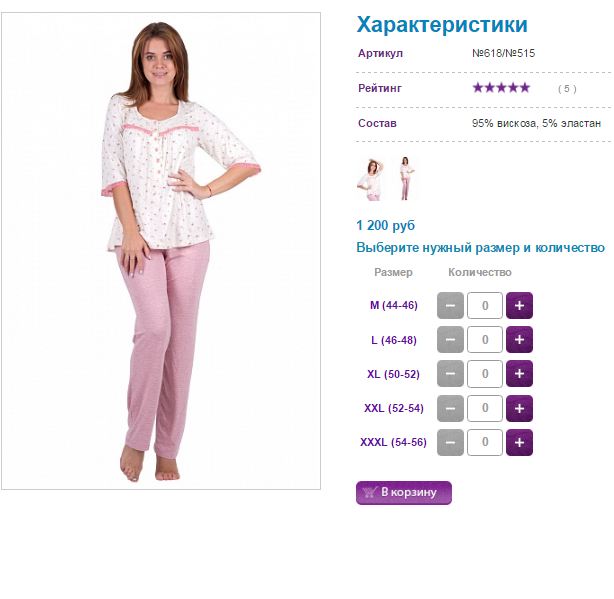Screen dimensions: 614x599
Task: Click minus for XXXL (54-56) size
Action: pos(450,442)
